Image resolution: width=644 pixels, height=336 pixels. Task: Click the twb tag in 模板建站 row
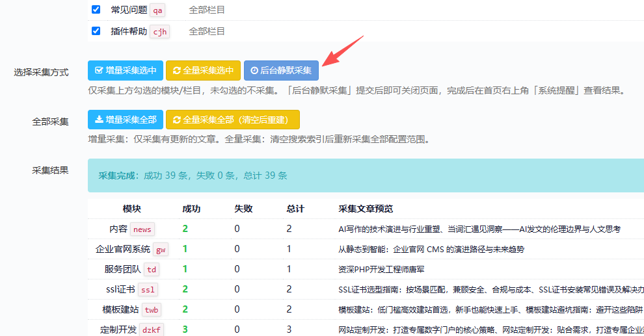click(151, 310)
